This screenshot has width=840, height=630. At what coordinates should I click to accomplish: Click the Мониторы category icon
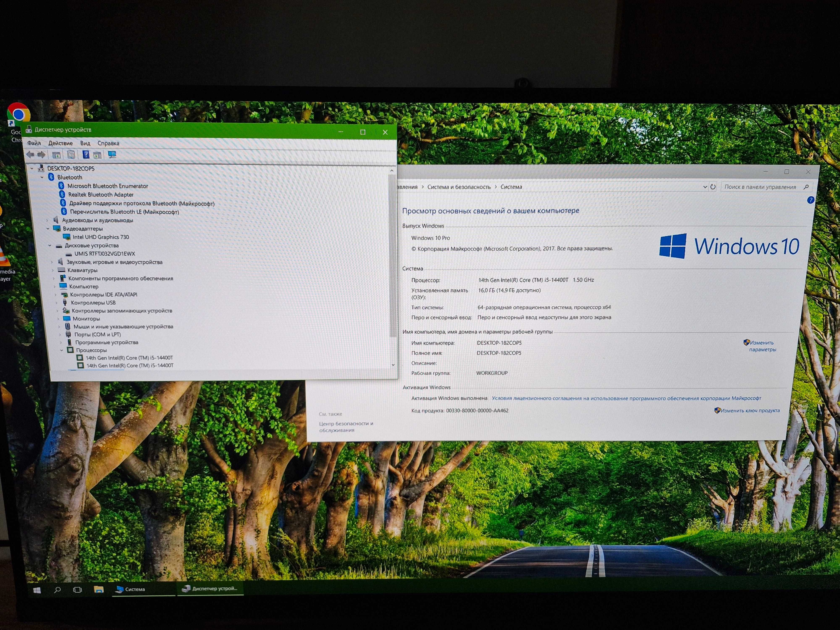point(67,319)
